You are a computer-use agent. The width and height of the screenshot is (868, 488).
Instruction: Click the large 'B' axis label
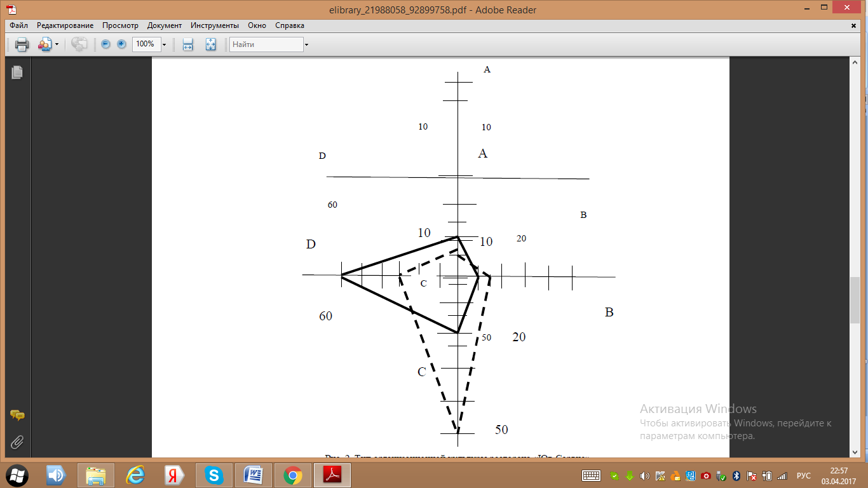[x=609, y=313]
